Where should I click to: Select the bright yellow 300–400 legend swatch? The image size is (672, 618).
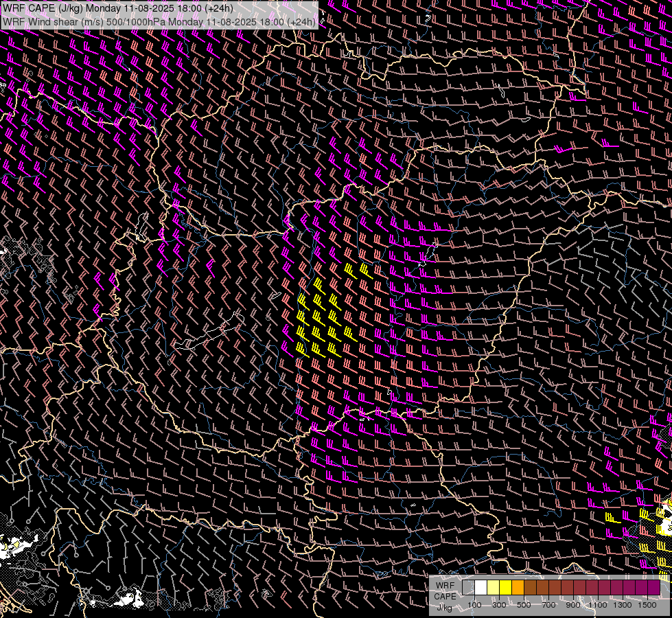506,588
